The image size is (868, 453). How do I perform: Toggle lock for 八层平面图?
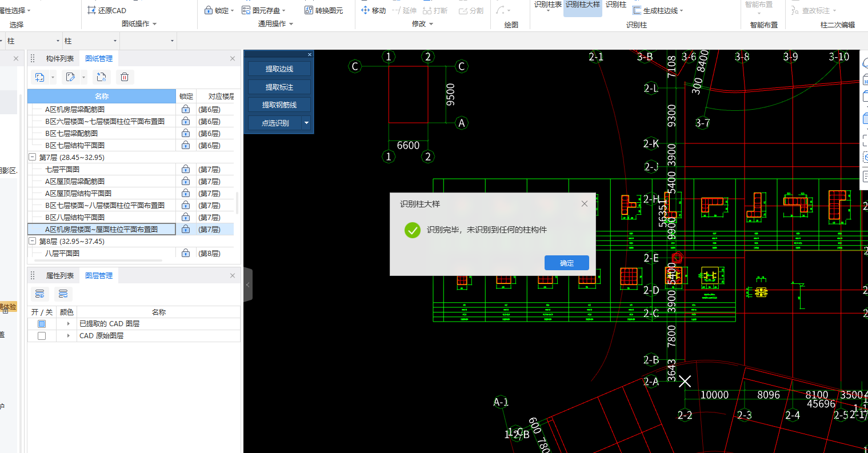point(186,253)
